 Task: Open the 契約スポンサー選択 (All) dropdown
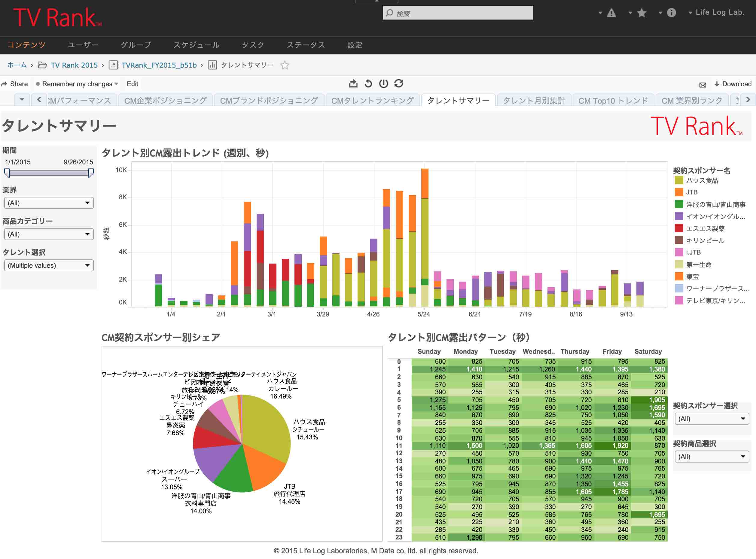pyautogui.click(x=712, y=419)
